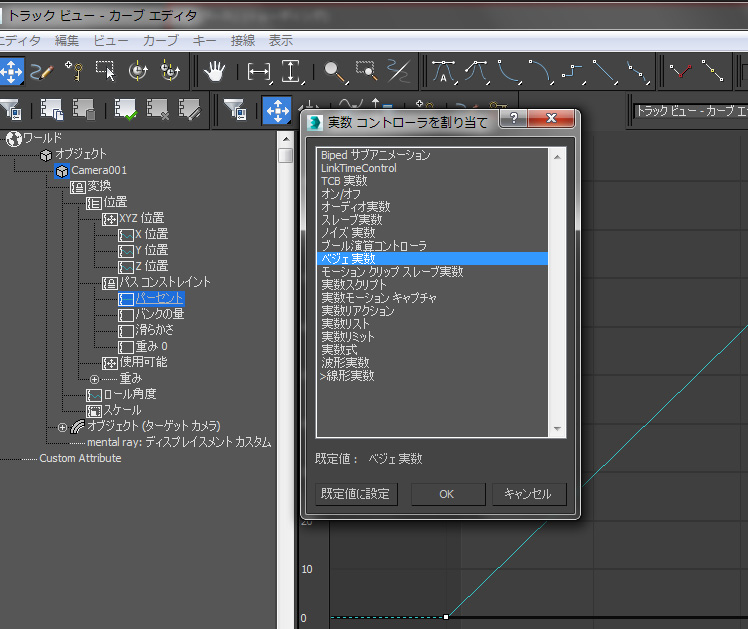Click the Copy Controller icon
748x629 pixels.
click(x=52, y=109)
